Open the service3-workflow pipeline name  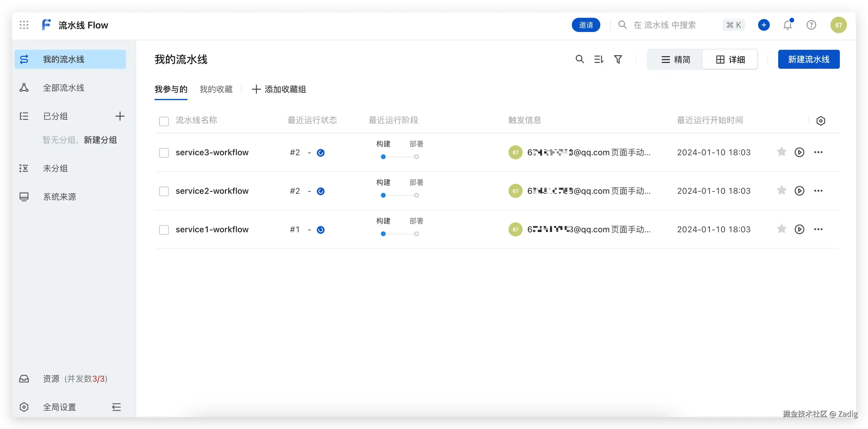point(212,152)
